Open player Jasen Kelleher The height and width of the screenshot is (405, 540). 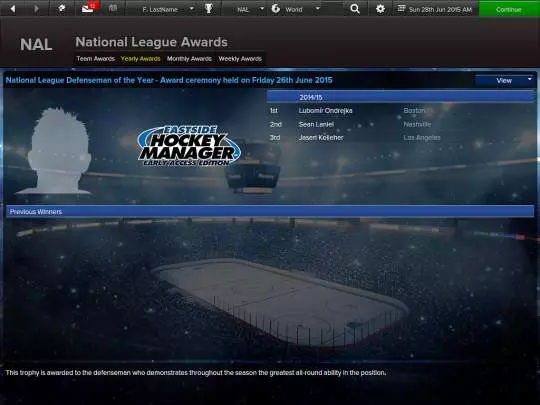[321, 137]
